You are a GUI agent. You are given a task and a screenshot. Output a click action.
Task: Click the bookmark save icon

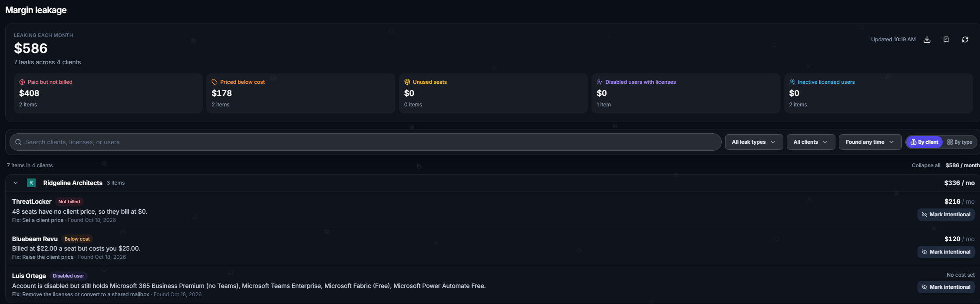[x=946, y=40]
